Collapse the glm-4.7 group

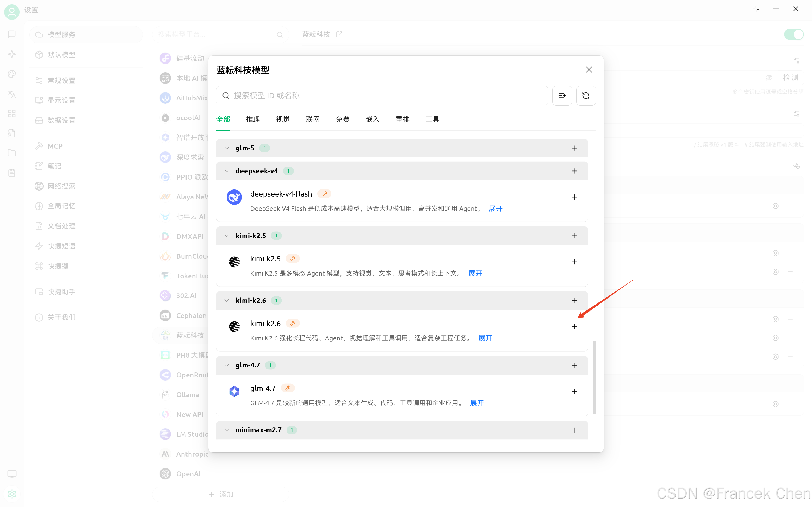click(227, 365)
